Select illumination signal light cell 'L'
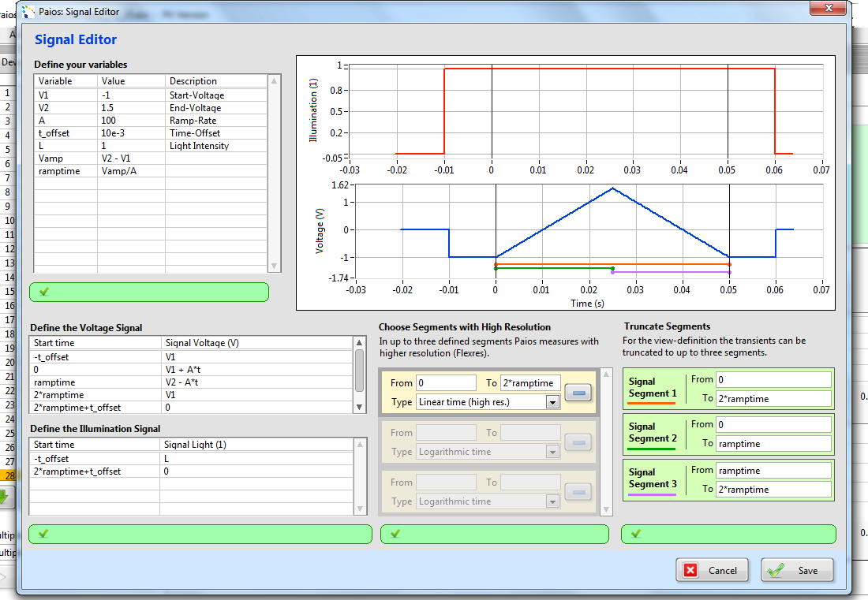Screen dimensions: 868x600 pos(257,458)
